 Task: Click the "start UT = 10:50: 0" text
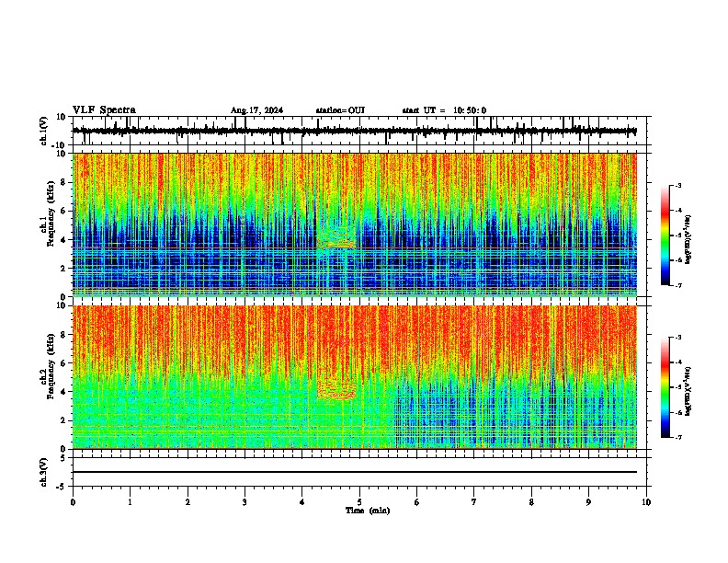point(444,110)
